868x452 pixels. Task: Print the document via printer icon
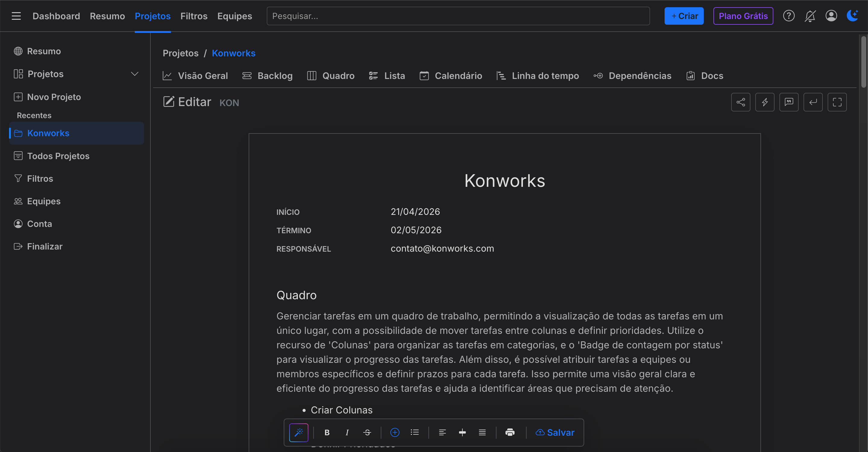point(510,432)
